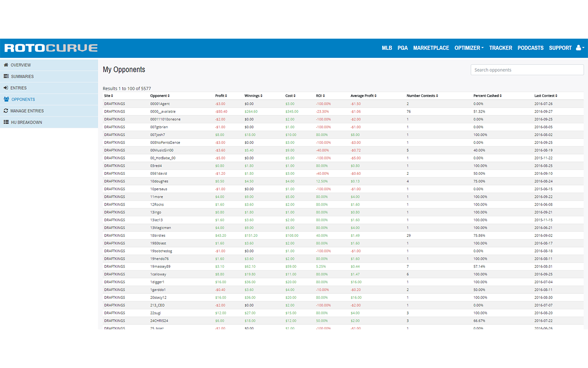This screenshot has height=368, width=588.
Task: Select opponent 10doughes
Action: click(x=159, y=182)
